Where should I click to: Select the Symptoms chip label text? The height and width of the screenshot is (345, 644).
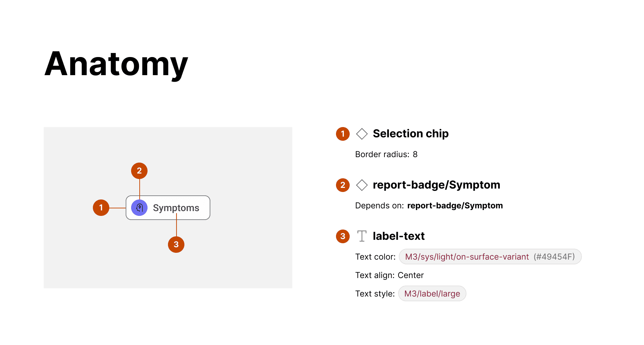pyautogui.click(x=176, y=208)
